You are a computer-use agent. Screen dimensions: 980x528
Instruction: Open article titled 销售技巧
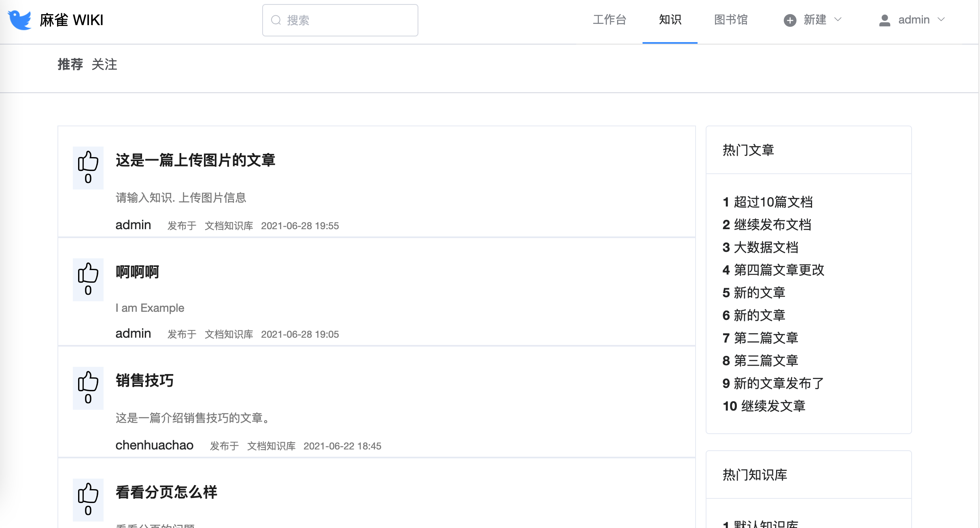coord(145,380)
